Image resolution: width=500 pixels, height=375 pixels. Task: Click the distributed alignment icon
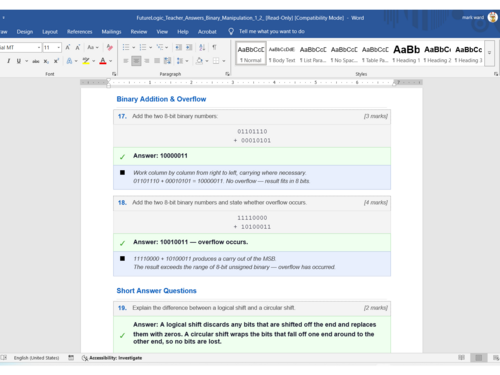point(167,61)
